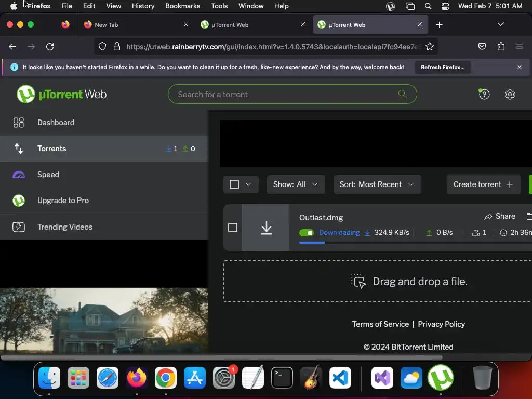Image resolution: width=532 pixels, height=399 pixels.
Task: Click the µTorrent Web logo
Action: 61,94
